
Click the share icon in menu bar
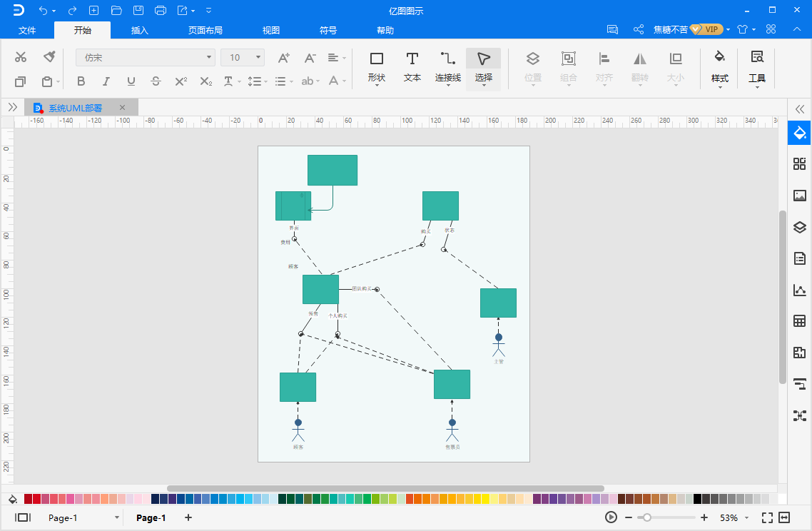pyautogui.click(x=639, y=29)
